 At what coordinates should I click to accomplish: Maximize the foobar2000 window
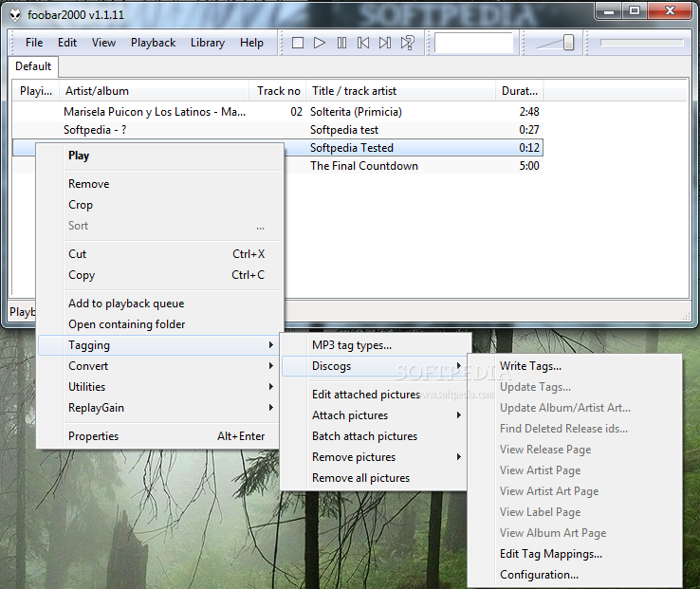coord(635,11)
